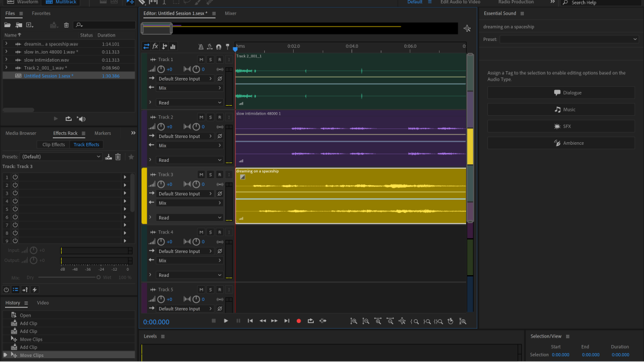This screenshot has height=362, width=644.
Task: Click lightning apply-effects icon in rack footer
Action: tap(35, 290)
